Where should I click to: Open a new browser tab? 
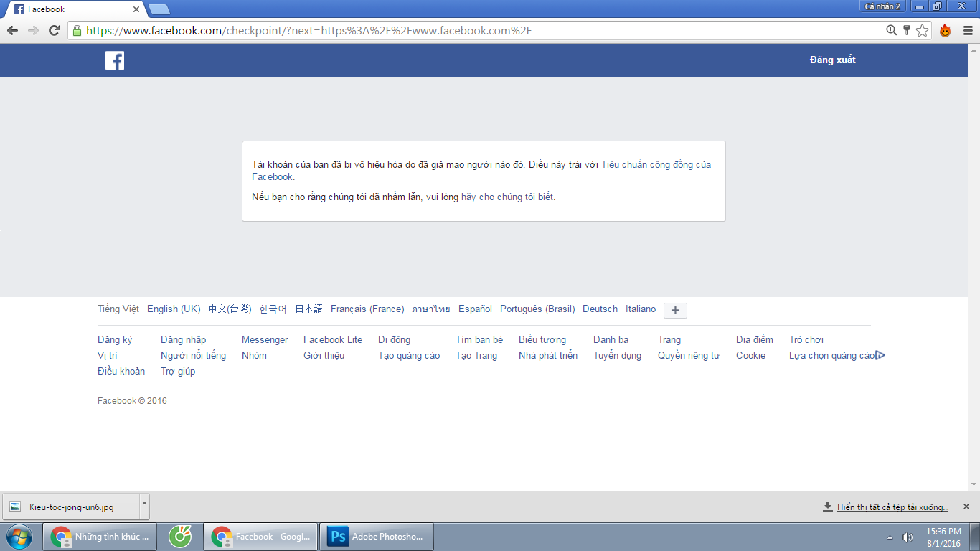click(x=159, y=9)
